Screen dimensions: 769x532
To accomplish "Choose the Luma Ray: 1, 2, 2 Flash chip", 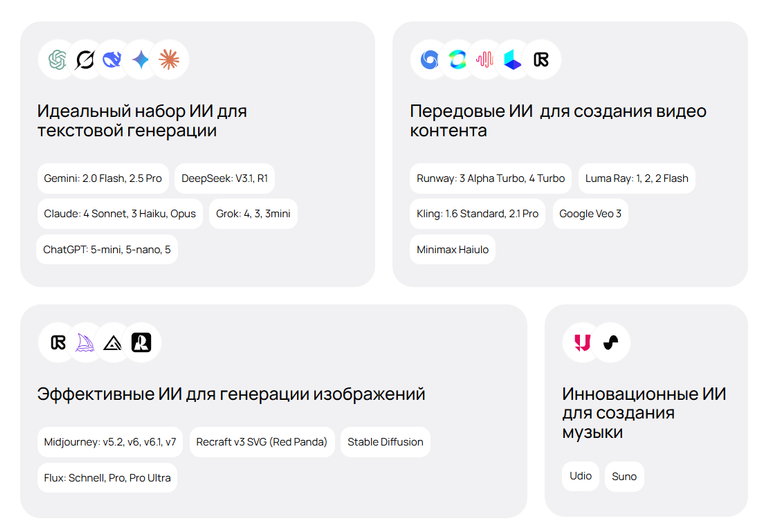I will point(637,178).
